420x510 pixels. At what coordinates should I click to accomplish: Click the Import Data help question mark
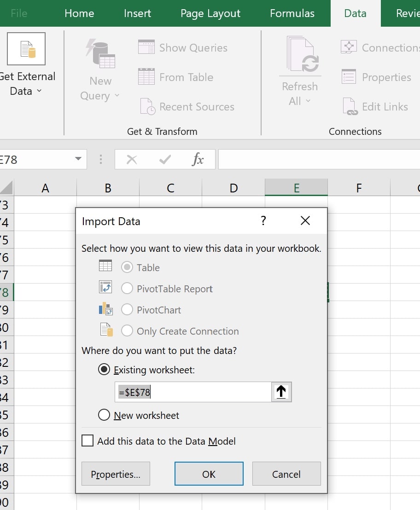(x=263, y=221)
